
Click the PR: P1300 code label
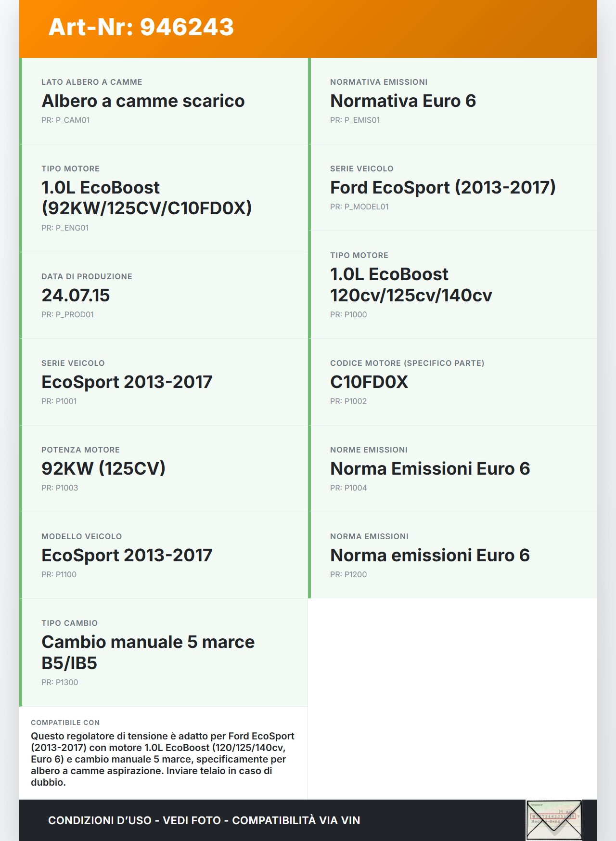click(60, 682)
